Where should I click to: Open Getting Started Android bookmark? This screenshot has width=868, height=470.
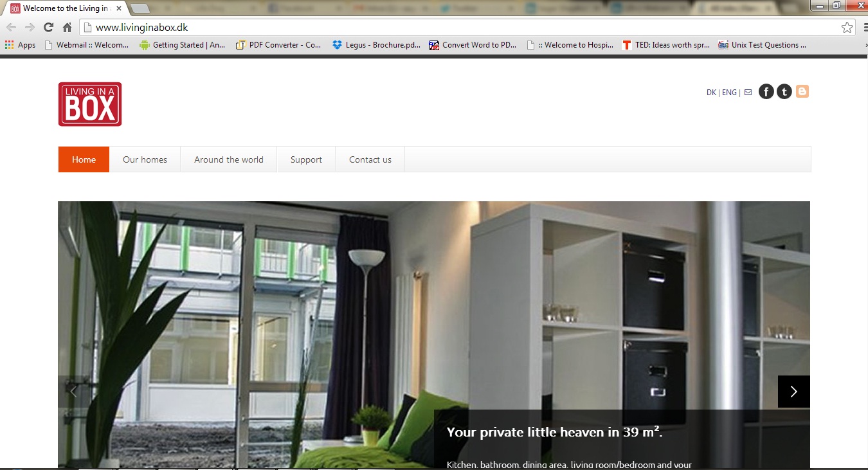coord(183,45)
